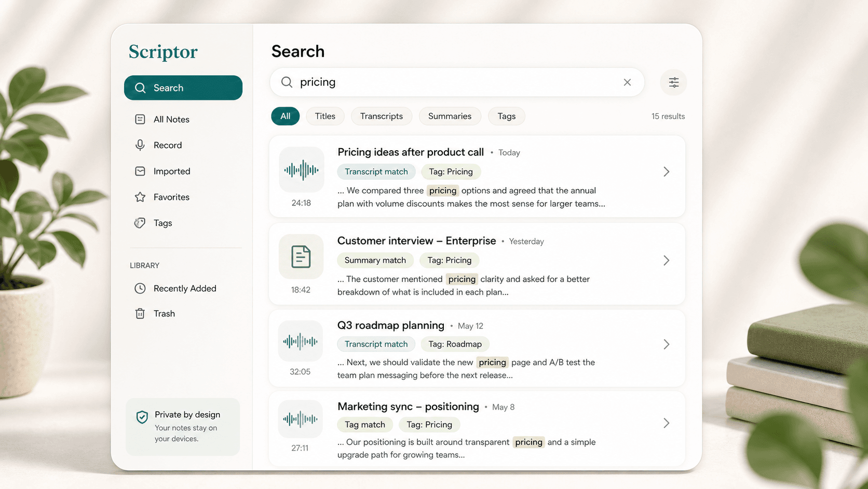868x489 pixels.
Task: Click the May 12 date label
Action: coord(470,326)
